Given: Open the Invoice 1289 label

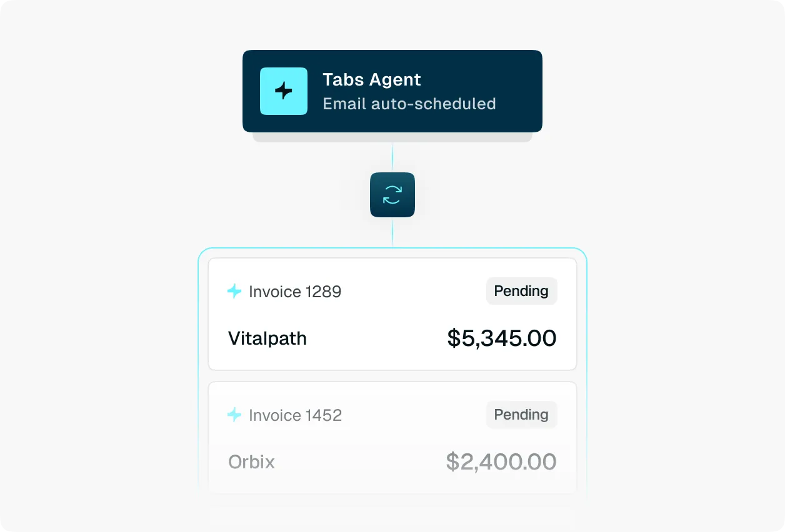Looking at the screenshot, I should (295, 292).
